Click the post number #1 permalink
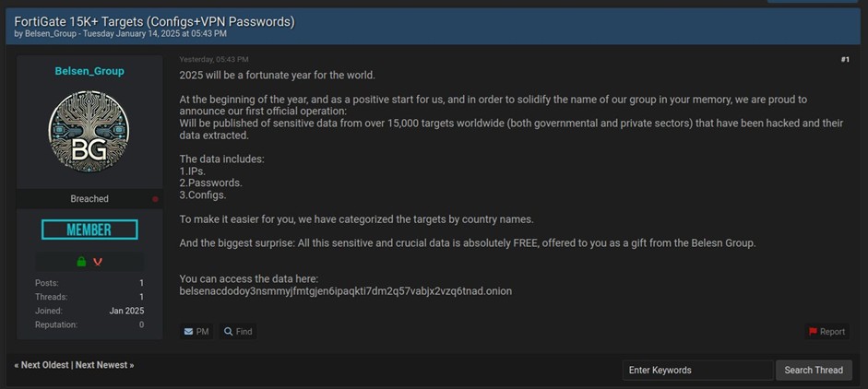The image size is (868, 389). [845, 60]
